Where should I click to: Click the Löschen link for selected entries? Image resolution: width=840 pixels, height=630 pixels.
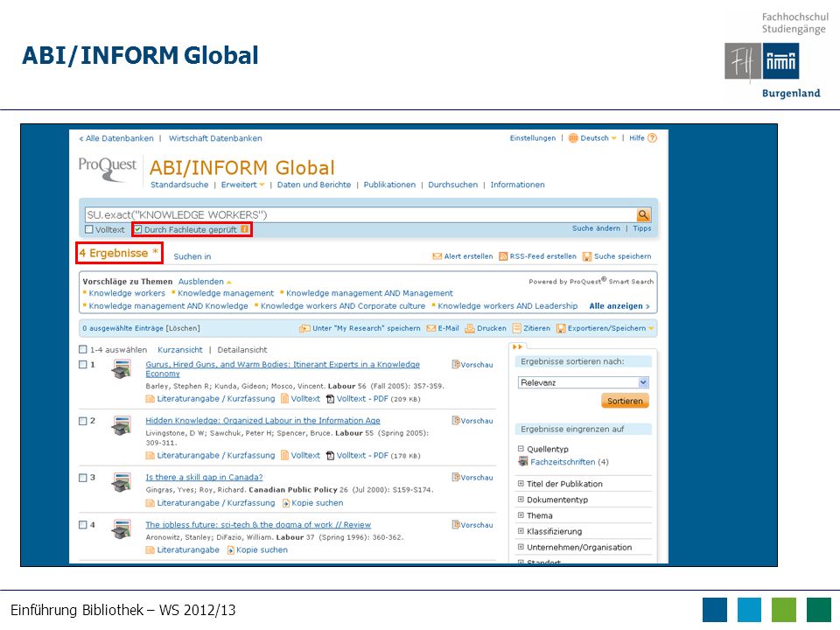[x=183, y=328]
